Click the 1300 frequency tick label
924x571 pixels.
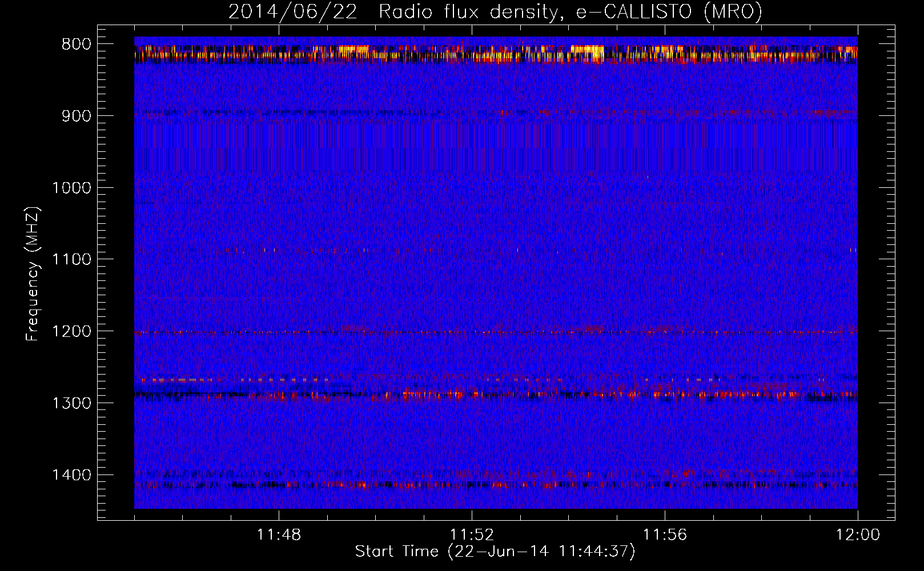pos(71,403)
